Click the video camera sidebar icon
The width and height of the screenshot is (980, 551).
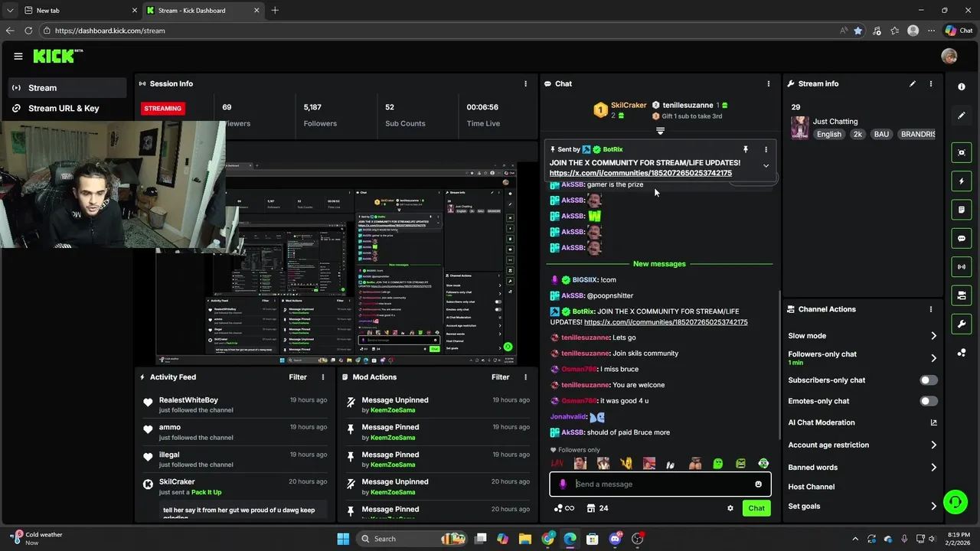tap(962, 295)
